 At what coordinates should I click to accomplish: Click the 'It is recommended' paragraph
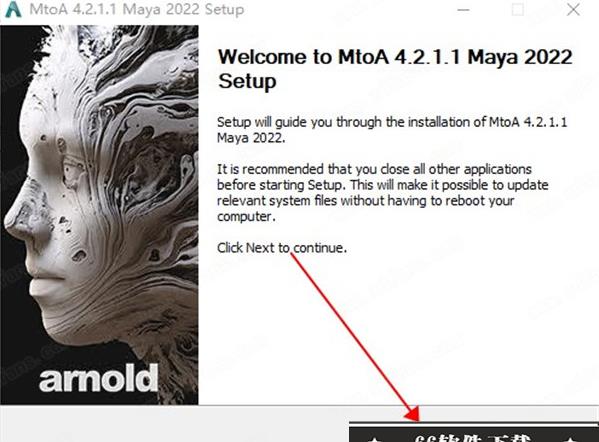click(x=383, y=193)
